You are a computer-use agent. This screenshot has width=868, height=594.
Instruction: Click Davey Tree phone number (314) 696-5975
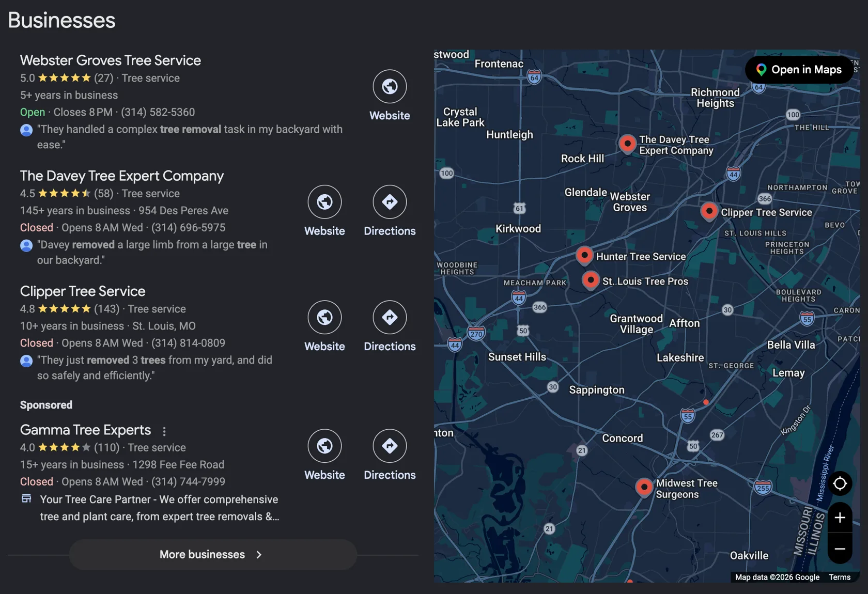pos(188,228)
